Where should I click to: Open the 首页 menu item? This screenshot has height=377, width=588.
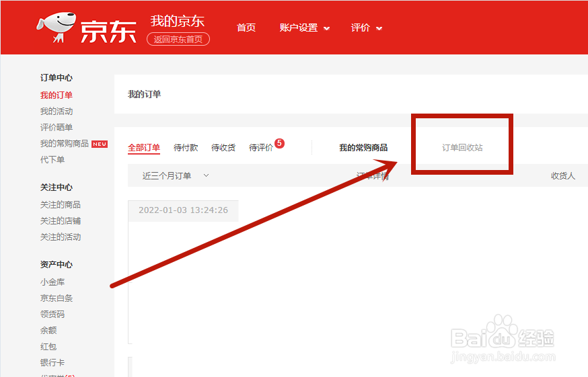pos(246,28)
